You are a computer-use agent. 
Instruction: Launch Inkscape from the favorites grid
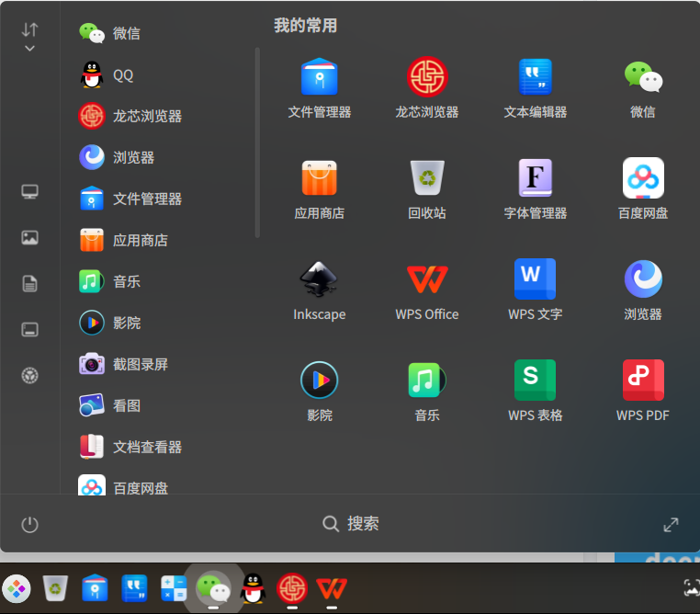tap(319, 290)
